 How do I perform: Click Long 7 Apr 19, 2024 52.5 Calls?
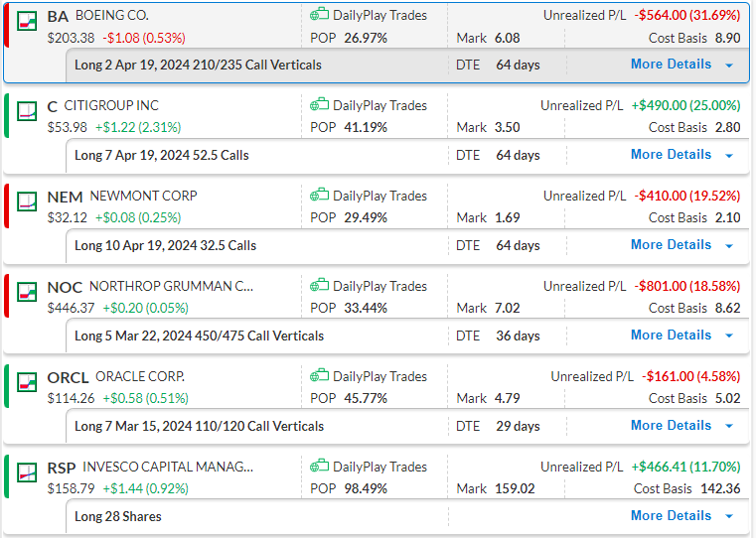(x=162, y=155)
